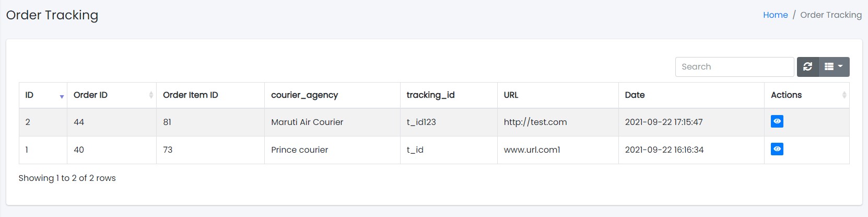Click the www.url.com1 URL cell

point(532,150)
